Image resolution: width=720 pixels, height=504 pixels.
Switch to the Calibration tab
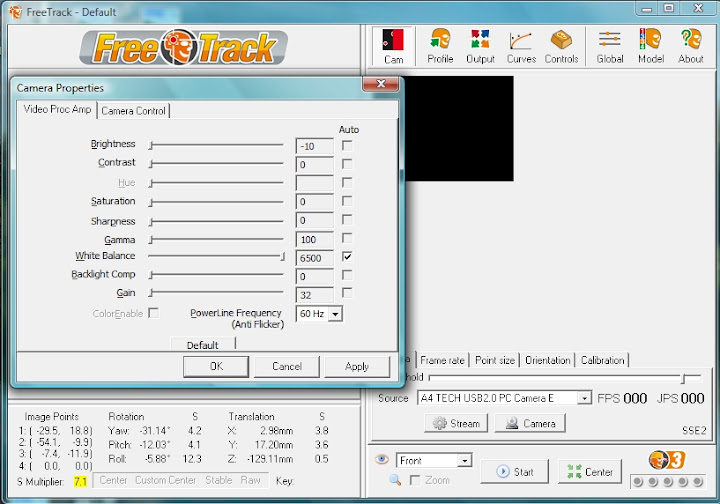tap(603, 360)
